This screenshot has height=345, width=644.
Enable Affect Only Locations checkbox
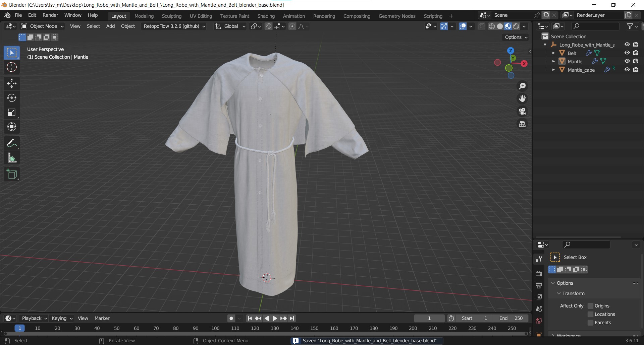click(x=591, y=314)
